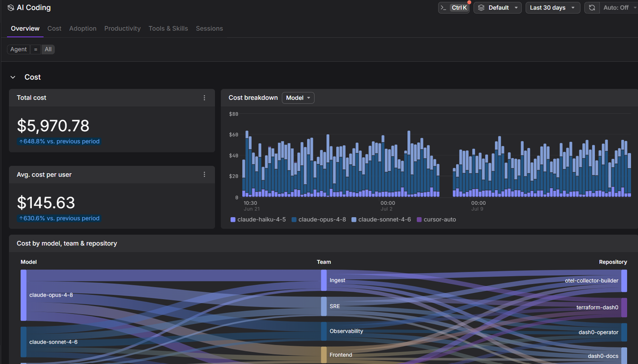Image resolution: width=638 pixels, height=364 pixels.
Task: Click the $145.63 average cost value
Action: pos(46,202)
